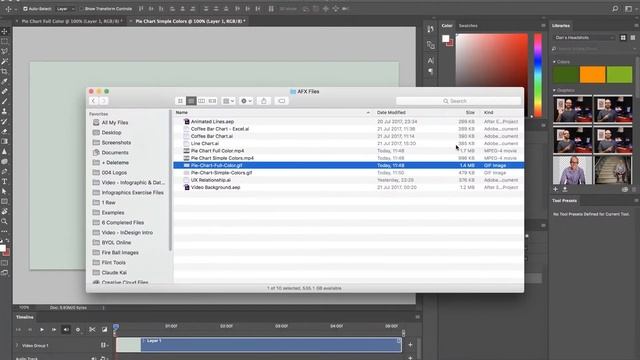640x360 pixels.
Task: Select the Magic Wand tool
Action: tap(4, 61)
